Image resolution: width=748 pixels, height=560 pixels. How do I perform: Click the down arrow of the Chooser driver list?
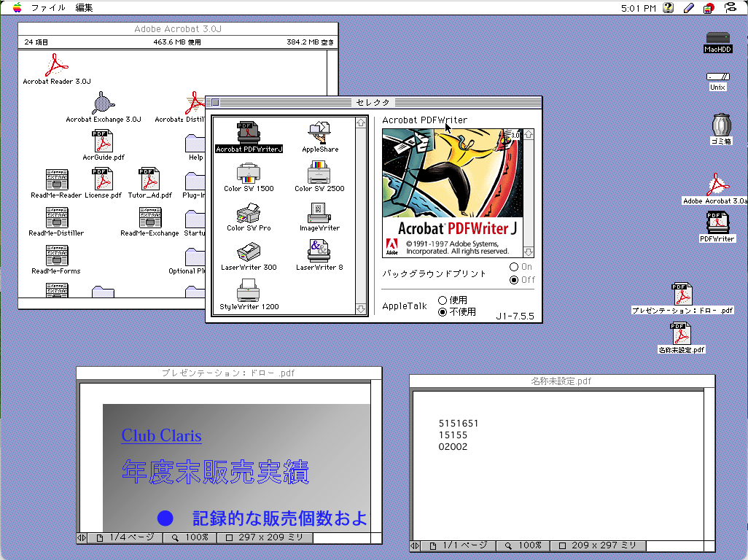pyautogui.click(x=361, y=309)
